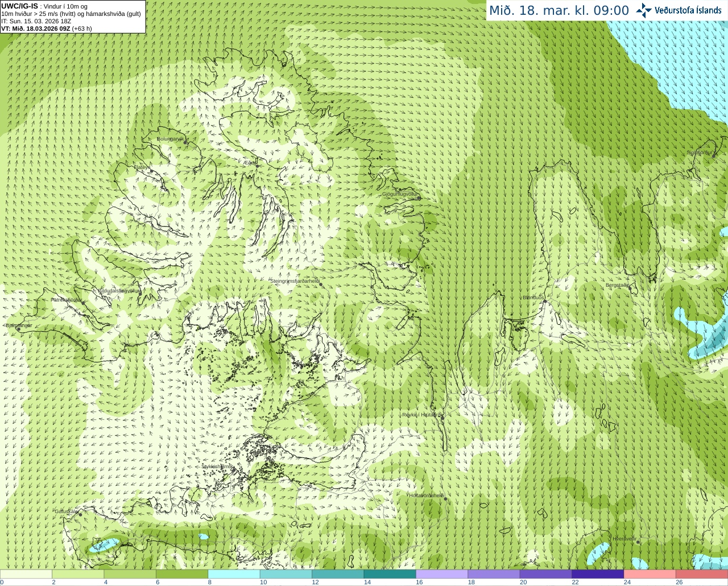Click the Holtavörðuheiði station label

pyautogui.click(x=427, y=496)
